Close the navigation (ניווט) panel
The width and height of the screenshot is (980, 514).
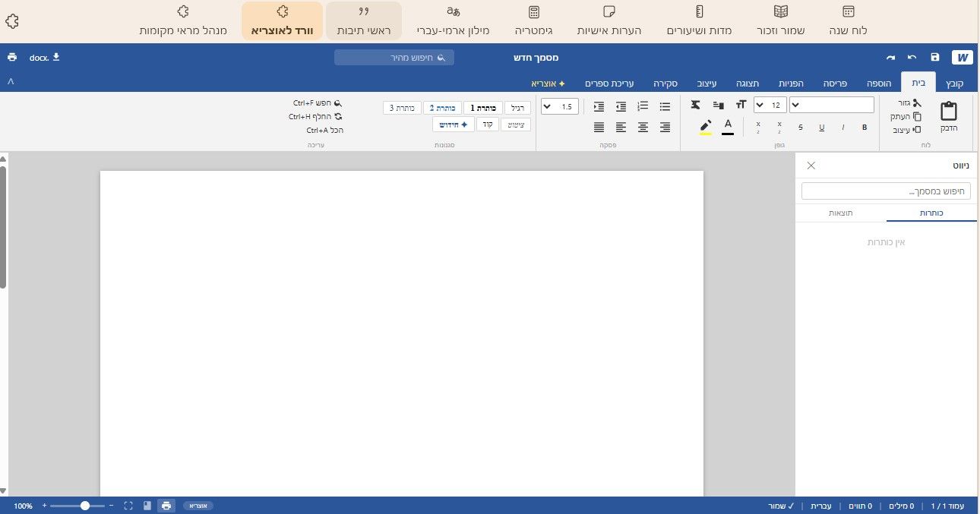811,165
